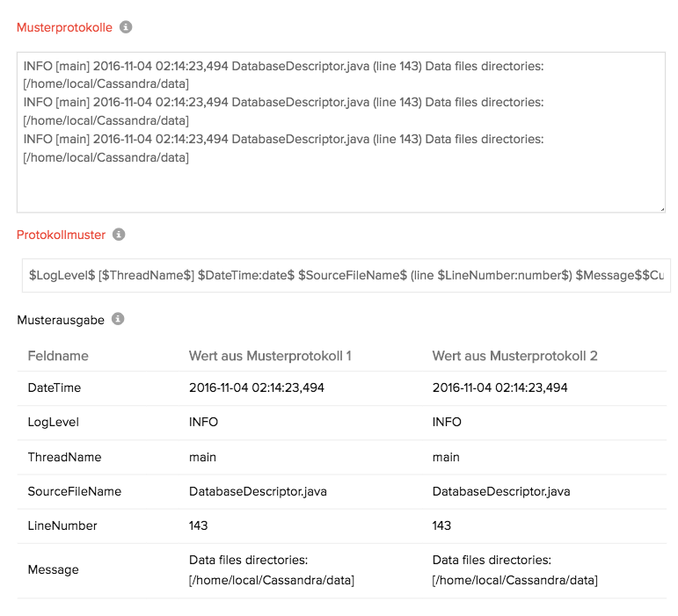Click inside the Musterprotokolle sample log text area
The width and height of the screenshot is (678, 616).
point(340,132)
